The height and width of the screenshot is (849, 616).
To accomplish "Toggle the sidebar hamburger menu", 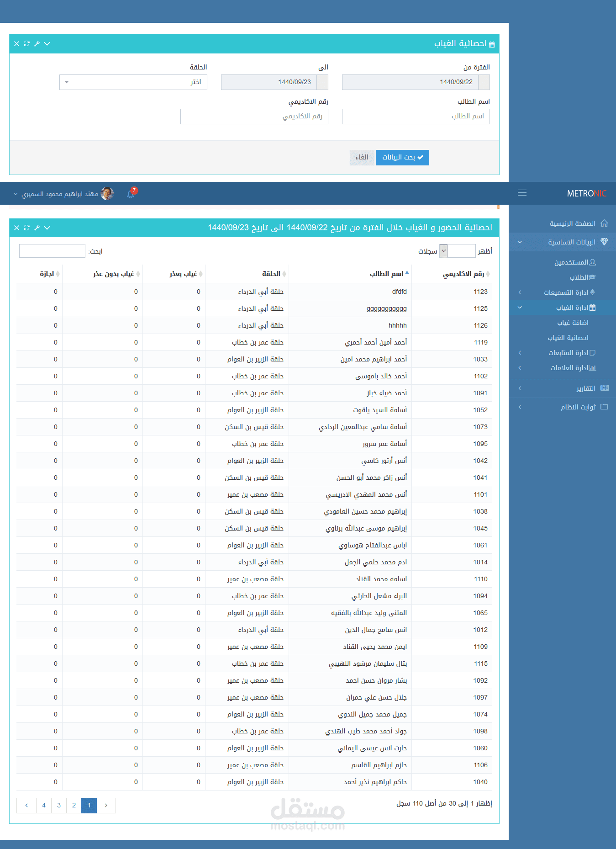I will [x=522, y=193].
